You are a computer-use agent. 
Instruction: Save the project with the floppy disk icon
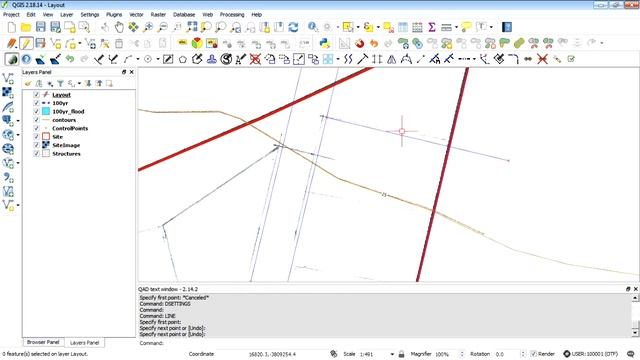pos(41,27)
